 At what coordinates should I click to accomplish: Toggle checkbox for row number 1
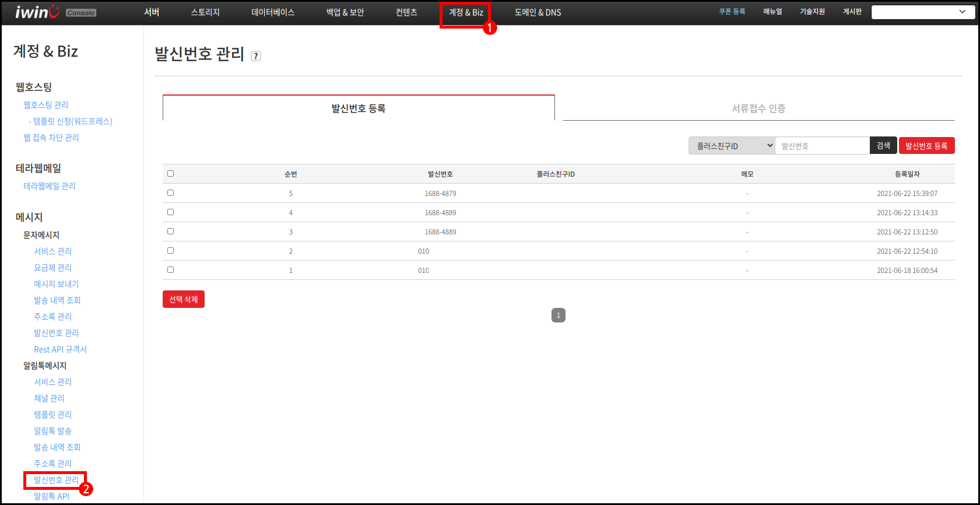click(x=170, y=270)
